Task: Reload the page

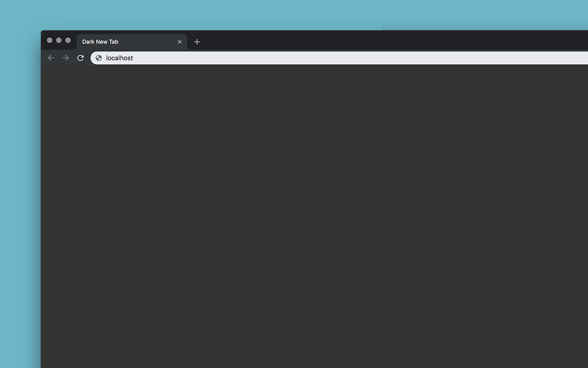Action: pos(80,58)
